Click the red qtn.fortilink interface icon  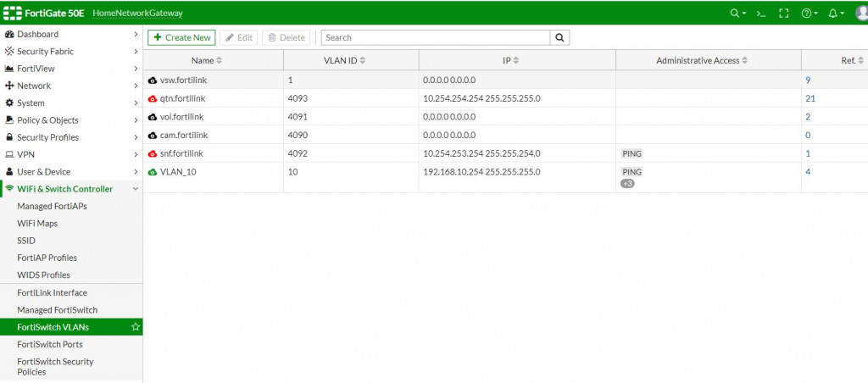[153, 98]
